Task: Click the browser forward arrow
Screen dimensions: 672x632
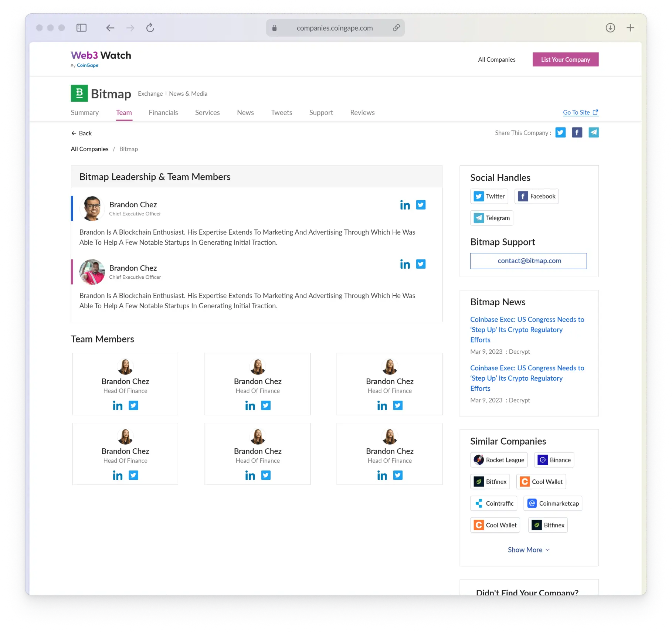Action: coord(130,28)
